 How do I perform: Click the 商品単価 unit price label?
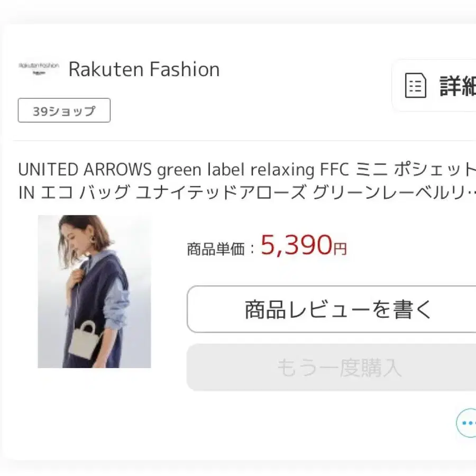tap(216, 249)
